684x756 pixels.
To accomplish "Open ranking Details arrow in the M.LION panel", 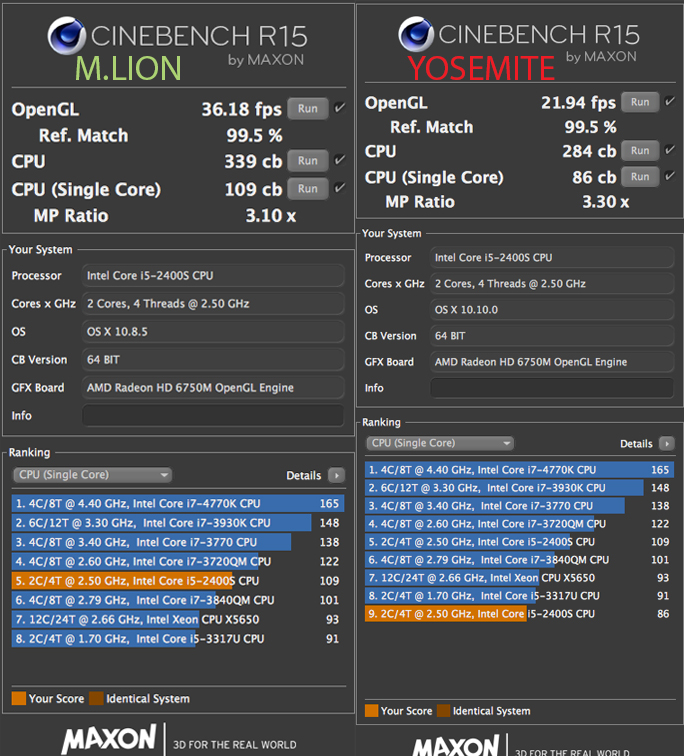I will 337,476.
